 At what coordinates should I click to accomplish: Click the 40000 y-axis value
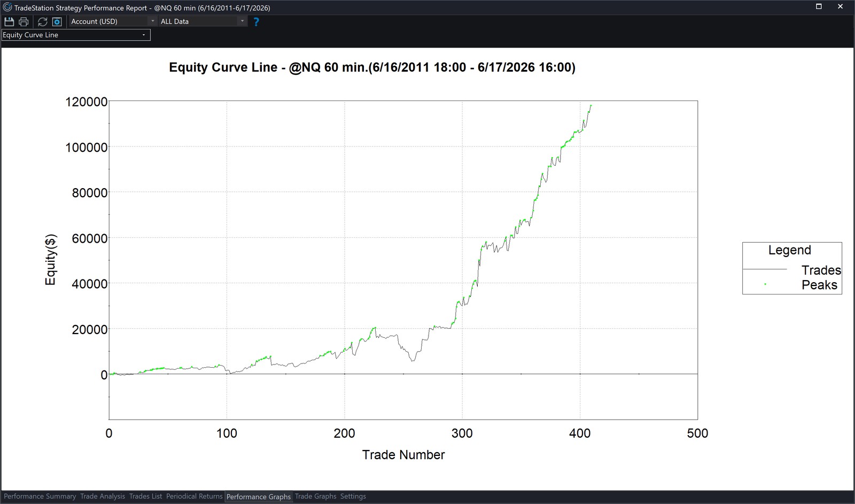point(90,284)
